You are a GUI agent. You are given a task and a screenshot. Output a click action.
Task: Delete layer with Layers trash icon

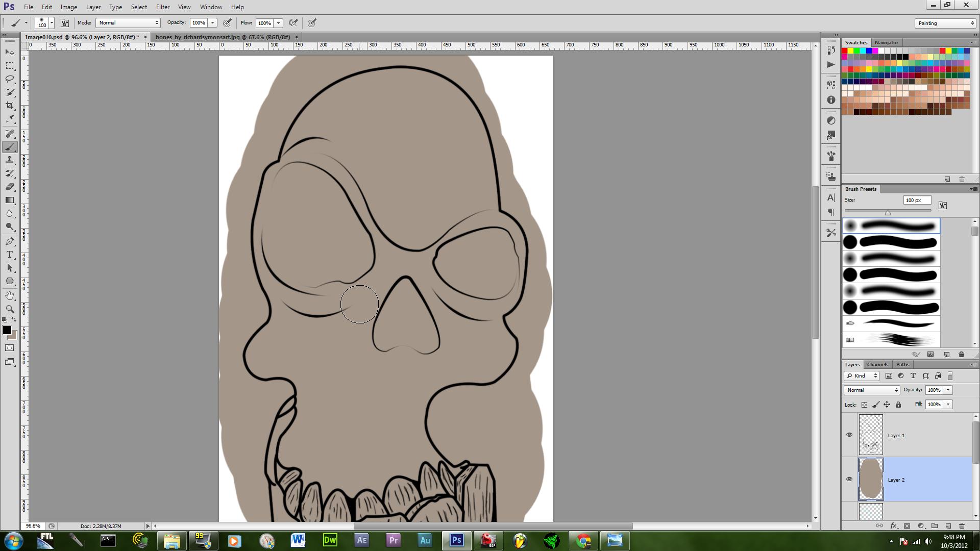coord(962,525)
